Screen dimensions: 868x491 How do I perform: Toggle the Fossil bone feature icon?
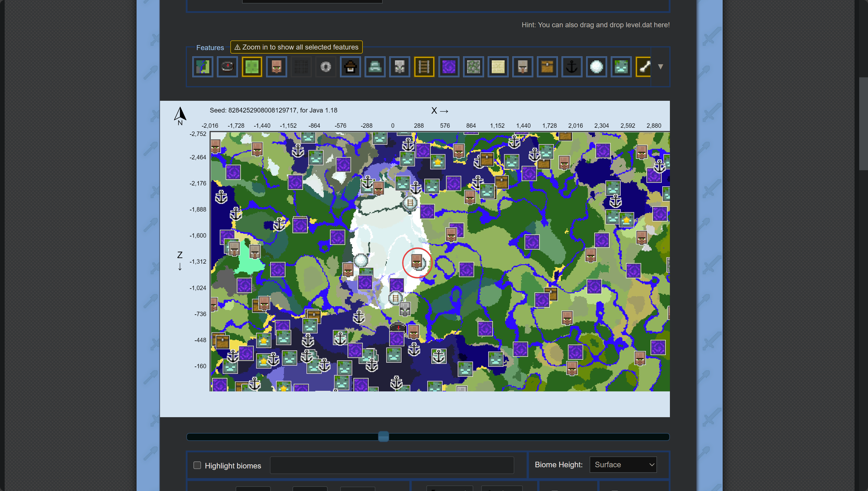coord(644,67)
